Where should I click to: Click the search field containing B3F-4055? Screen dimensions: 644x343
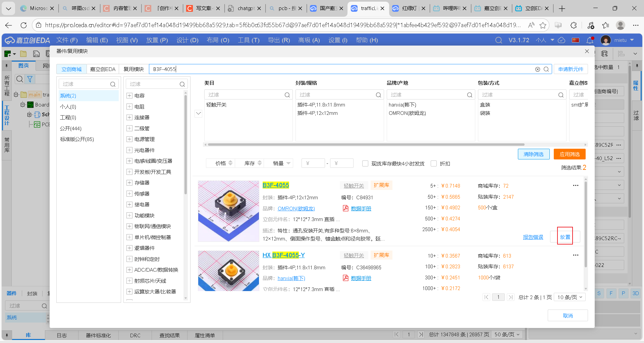335,69
